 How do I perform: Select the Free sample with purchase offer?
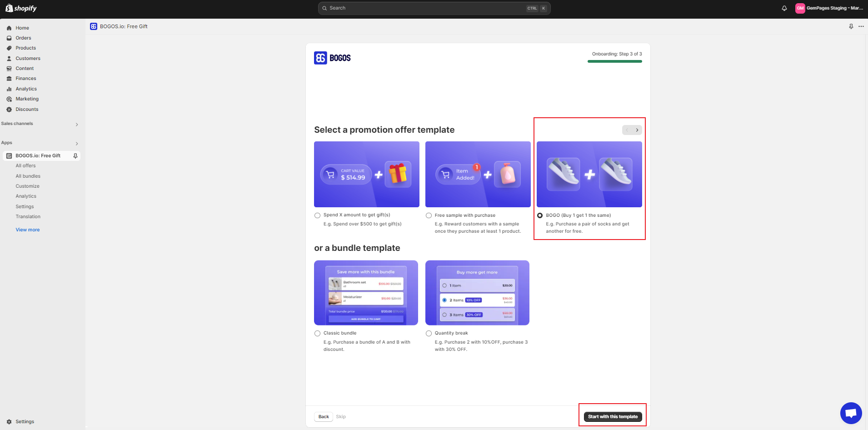[429, 215]
